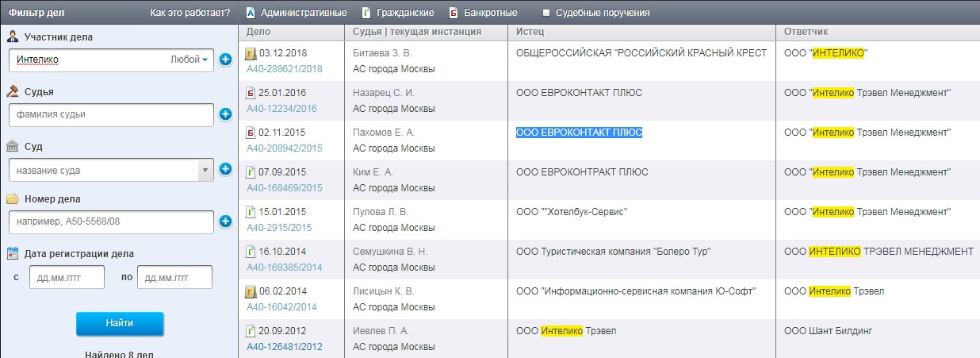Screen dimensions: 980x358
Task: Click bankruptcy icon for 02.11.2015 case
Action: pos(251,133)
